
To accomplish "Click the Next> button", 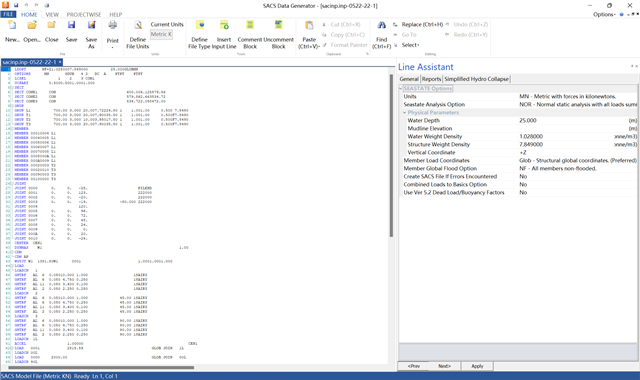I will (x=444, y=366).
